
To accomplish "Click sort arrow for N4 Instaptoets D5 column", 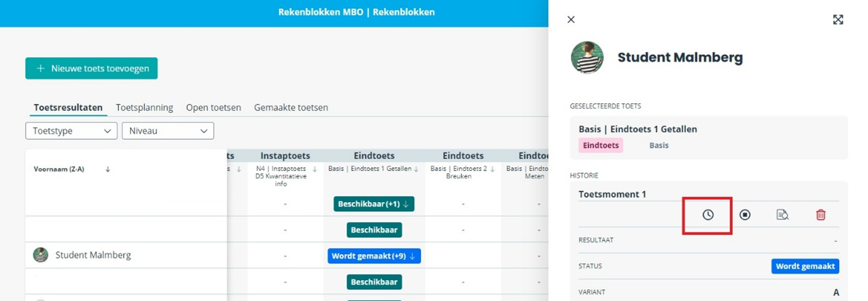I will coord(314,169).
